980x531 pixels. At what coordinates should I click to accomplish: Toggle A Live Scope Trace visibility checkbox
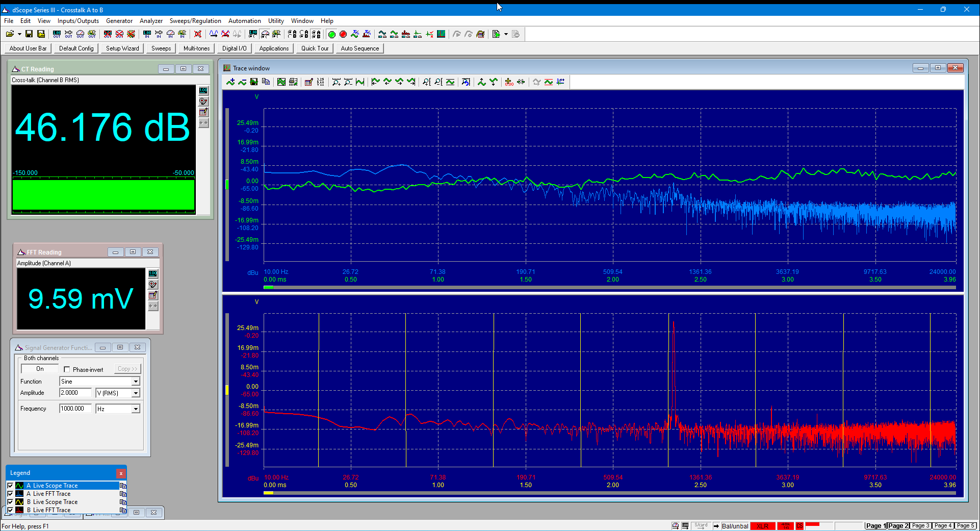pyautogui.click(x=10, y=486)
